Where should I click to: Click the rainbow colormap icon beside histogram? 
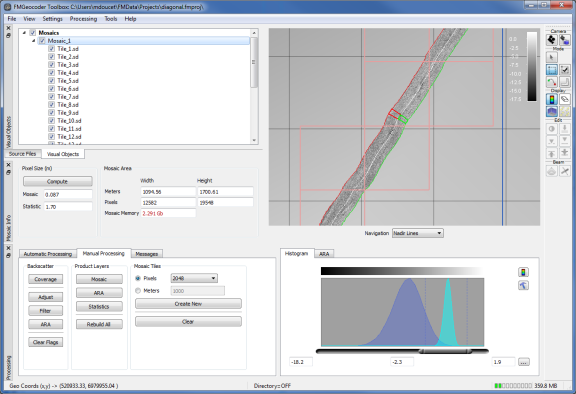pyautogui.click(x=523, y=272)
